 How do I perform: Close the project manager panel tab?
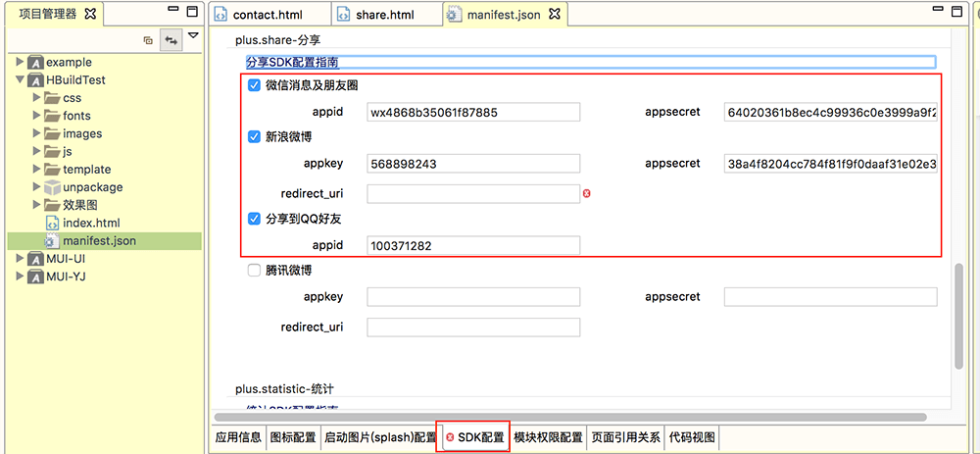click(90, 14)
